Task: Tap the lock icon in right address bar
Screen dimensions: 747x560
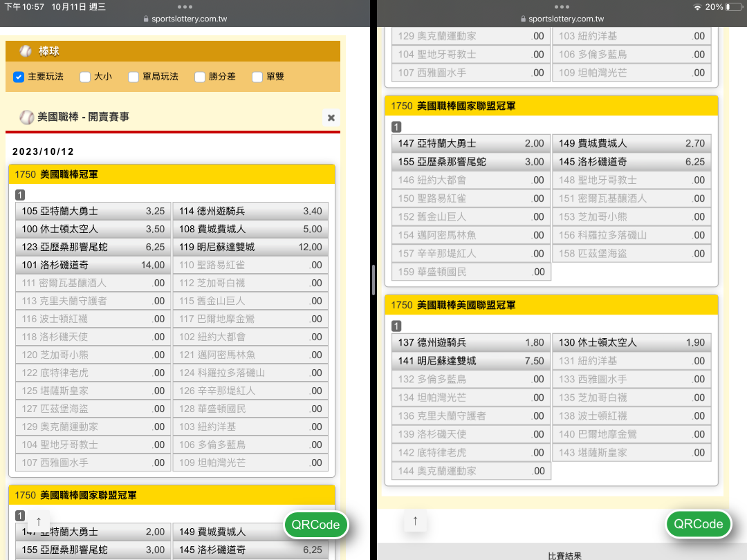Action: (523, 19)
